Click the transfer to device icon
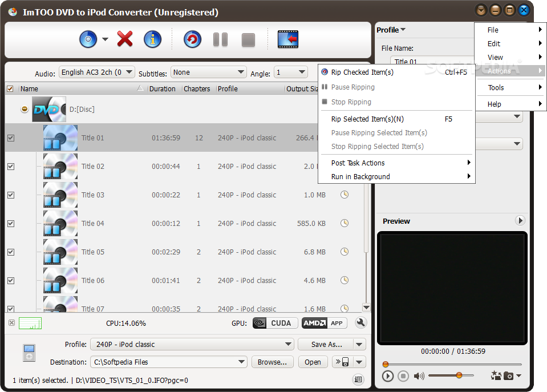The width and height of the screenshot is (547, 392). pos(343,362)
